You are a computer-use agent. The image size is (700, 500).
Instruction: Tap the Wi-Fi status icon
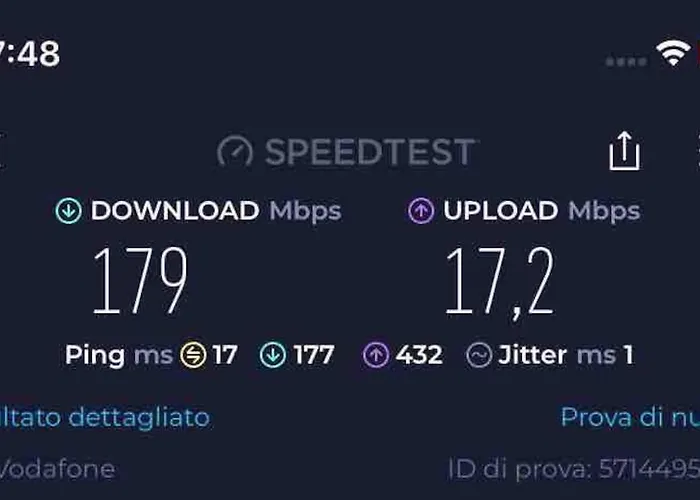[673, 53]
